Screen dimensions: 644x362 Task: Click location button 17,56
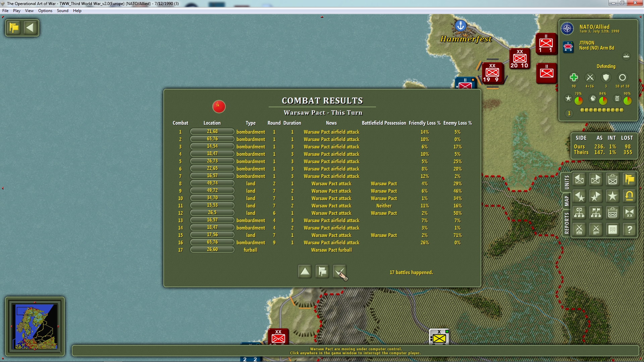click(x=212, y=235)
